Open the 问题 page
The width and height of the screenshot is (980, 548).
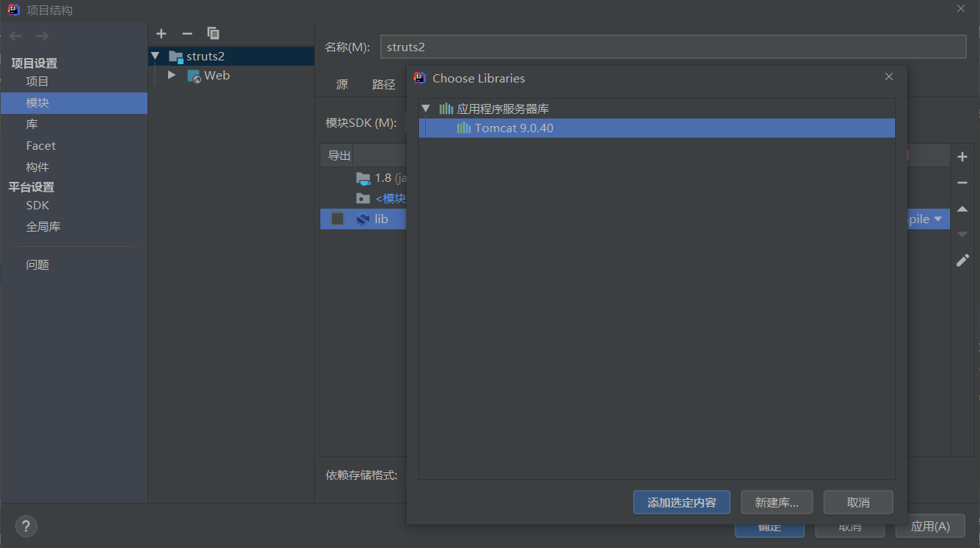(37, 265)
